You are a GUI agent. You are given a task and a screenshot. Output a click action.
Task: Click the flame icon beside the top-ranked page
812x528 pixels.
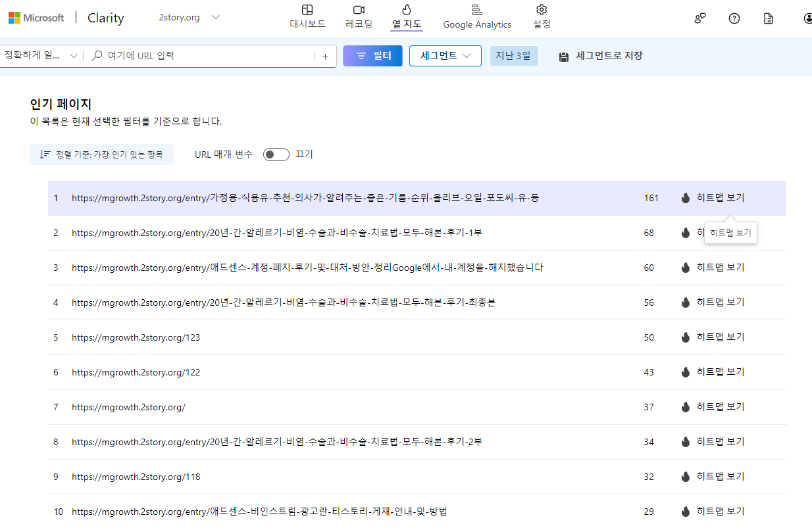(x=685, y=197)
